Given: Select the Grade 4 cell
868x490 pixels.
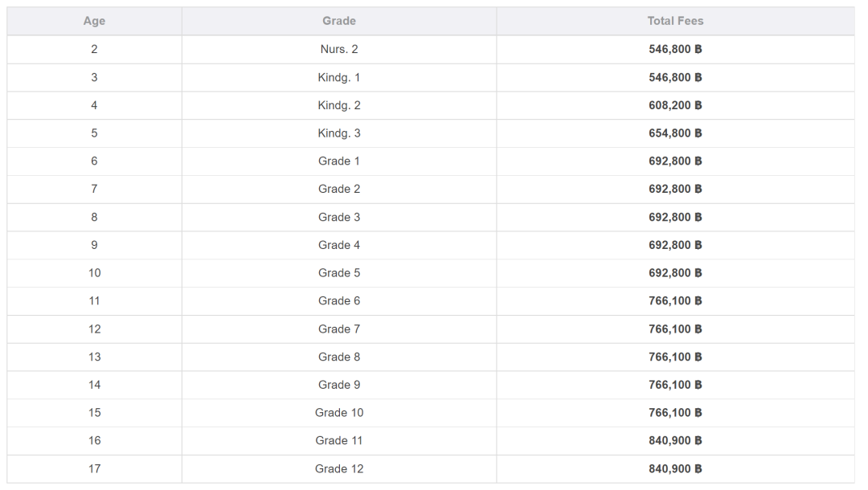Looking at the screenshot, I should 338,245.
